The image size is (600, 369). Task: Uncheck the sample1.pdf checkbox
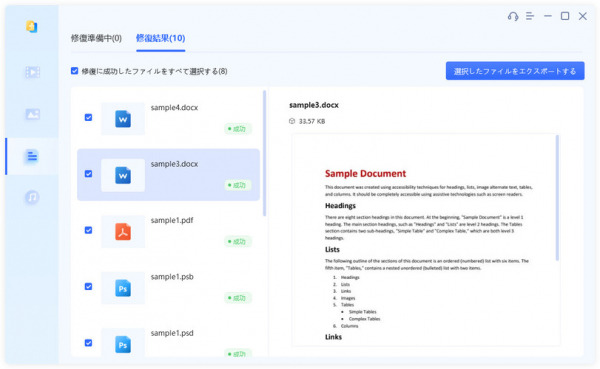coord(88,230)
